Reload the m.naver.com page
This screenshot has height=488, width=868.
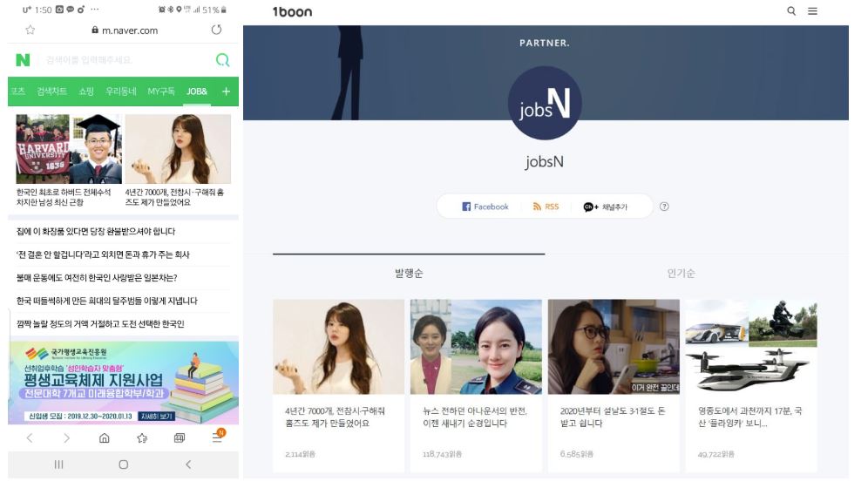point(216,30)
